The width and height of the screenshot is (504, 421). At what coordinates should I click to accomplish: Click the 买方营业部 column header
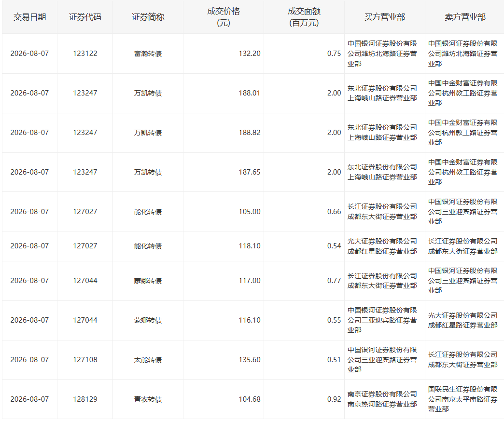pos(385,17)
